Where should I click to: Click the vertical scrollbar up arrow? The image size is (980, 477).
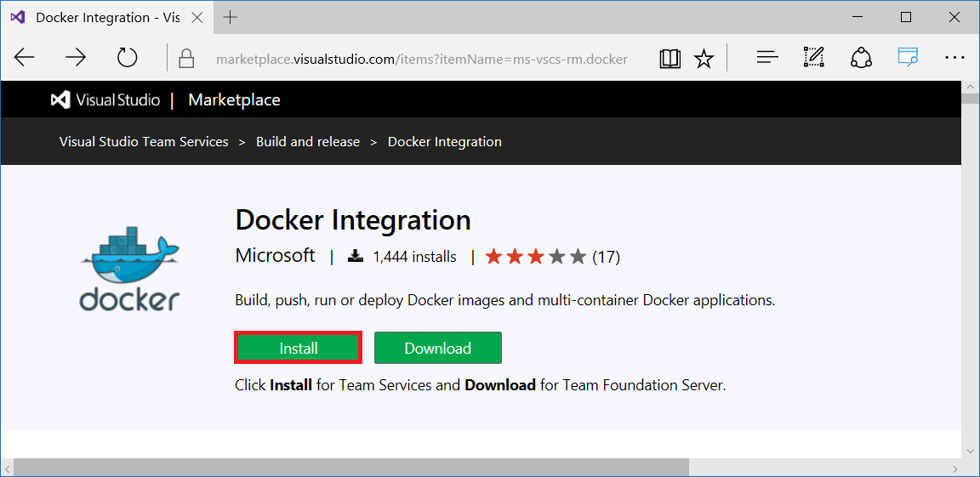pos(971,87)
